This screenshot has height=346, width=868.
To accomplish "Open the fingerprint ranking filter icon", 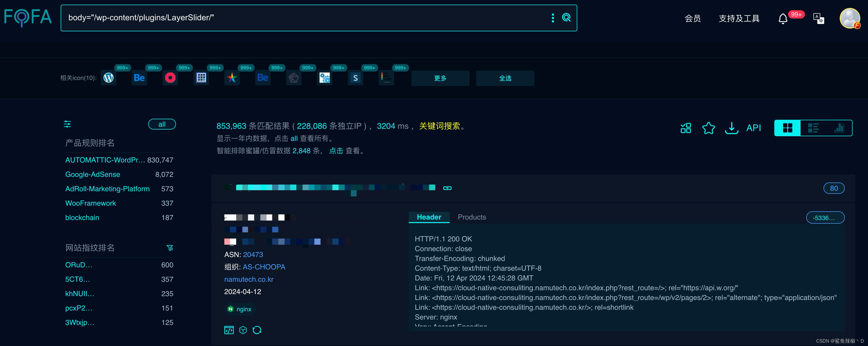I will point(170,248).
